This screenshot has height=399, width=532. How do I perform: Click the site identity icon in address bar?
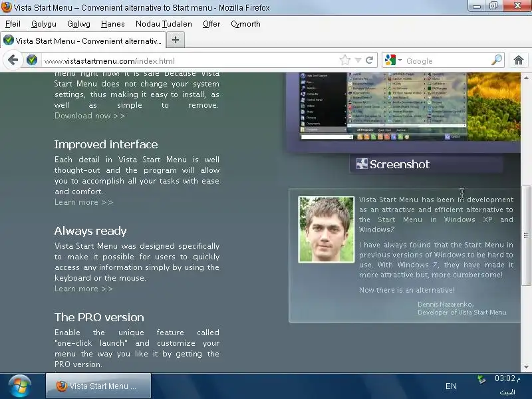coord(32,61)
